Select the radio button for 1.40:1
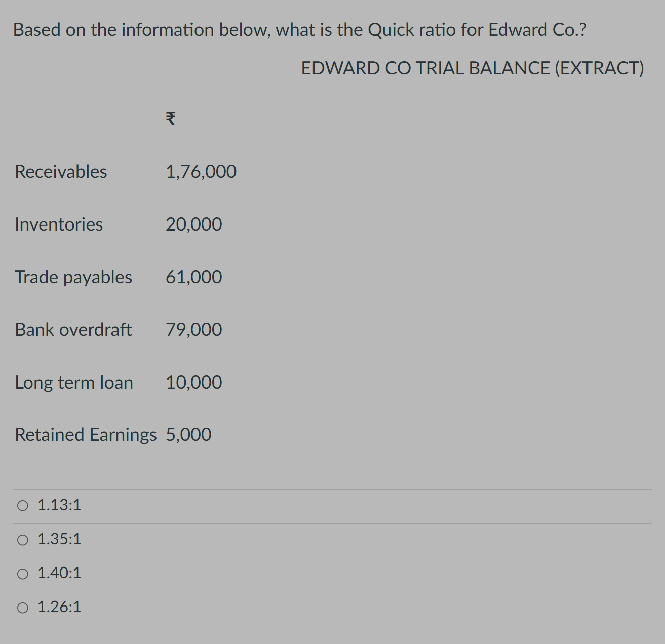 tap(22, 573)
